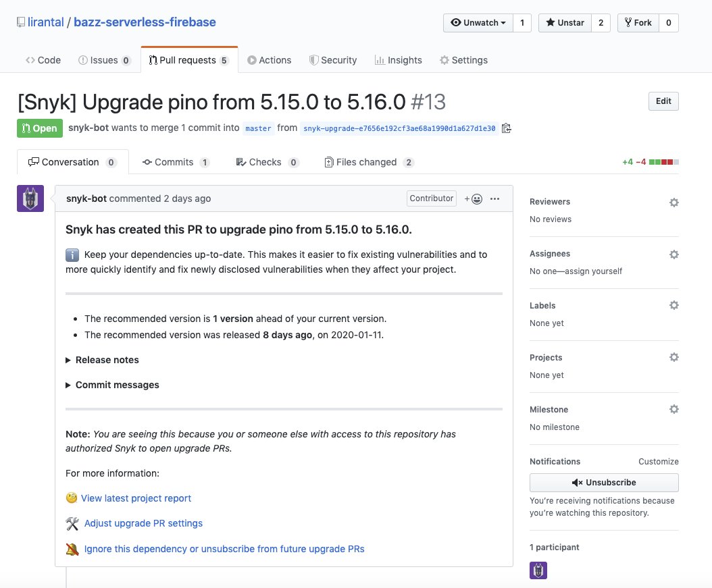Image resolution: width=712 pixels, height=588 pixels.
Task: Open Adjust upgrade PR settings link
Action: click(x=143, y=524)
